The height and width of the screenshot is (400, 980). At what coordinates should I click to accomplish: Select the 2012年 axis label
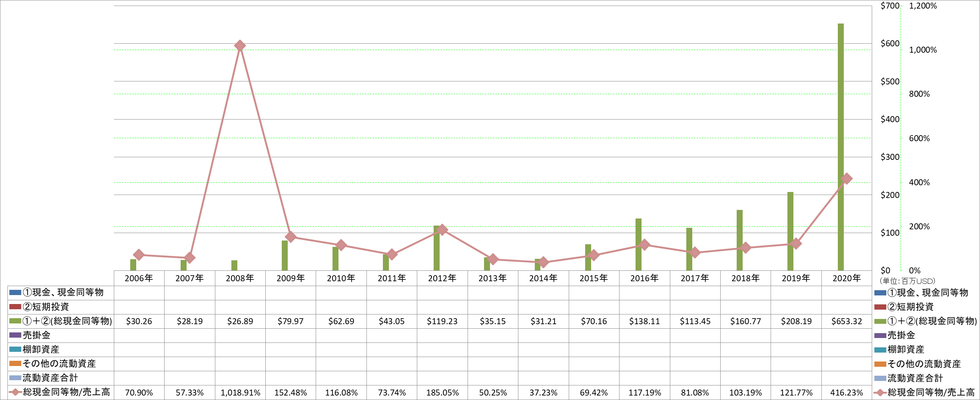pyautogui.click(x=442, y=278)
